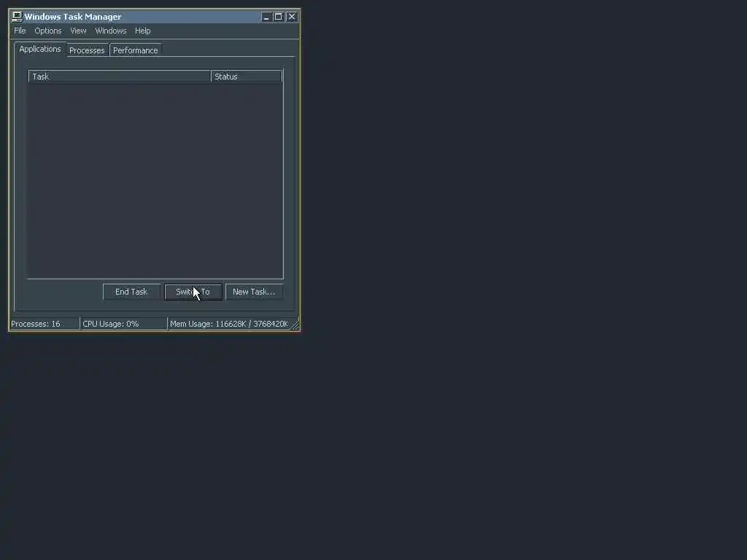This screenshot has height=560, width=747.
Task: Open the Help menu
Action: (x=142, y=31)
